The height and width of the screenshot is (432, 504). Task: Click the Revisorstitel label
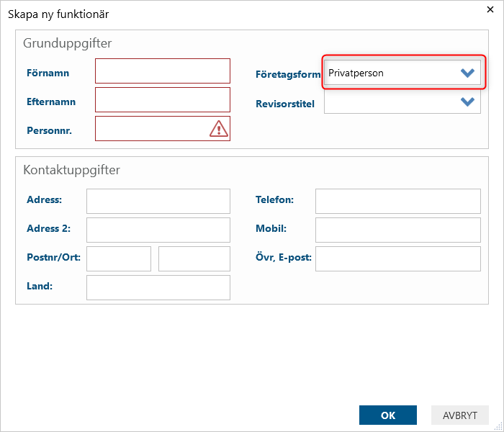click(x=285, y=104)
